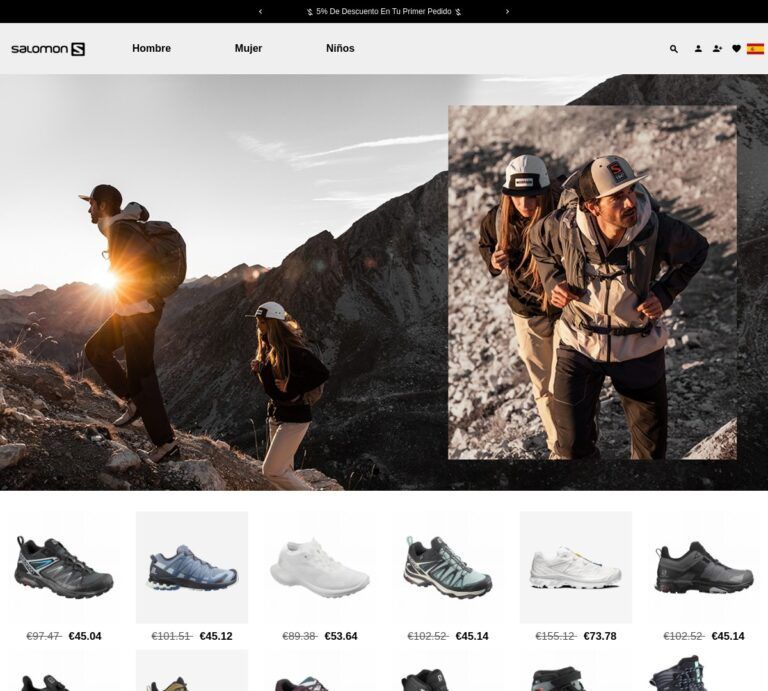Click the crossed-out €89.38 price
Image resolution: width=768 pixels, height=691 pixels.
click(x=300, y=636)
